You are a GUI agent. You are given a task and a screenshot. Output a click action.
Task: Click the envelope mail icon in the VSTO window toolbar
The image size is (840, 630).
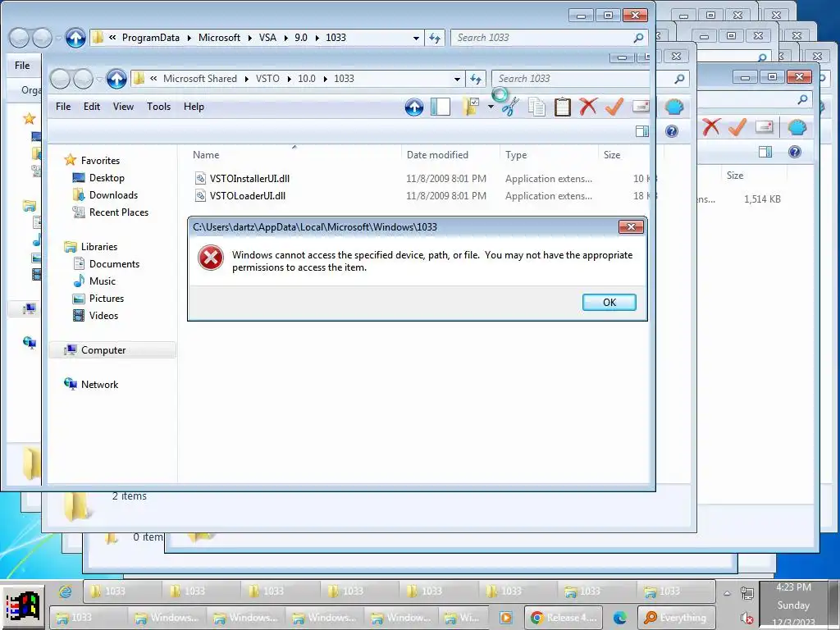click(641, 107)
